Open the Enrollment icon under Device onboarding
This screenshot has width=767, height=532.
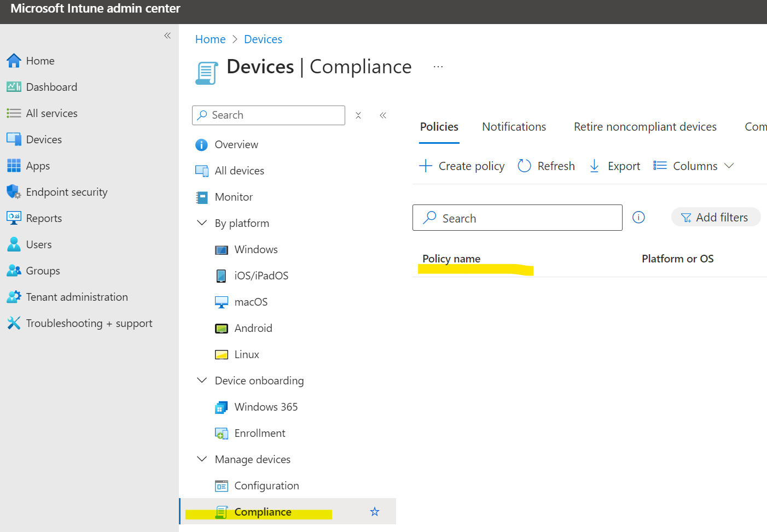click(222, 434)
